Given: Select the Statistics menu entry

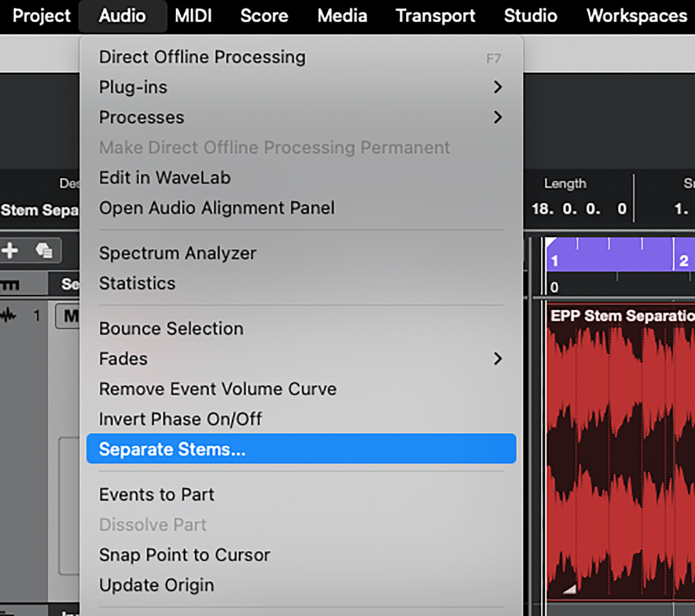Looking at the screenshot, I should click(x=302, y=283).
